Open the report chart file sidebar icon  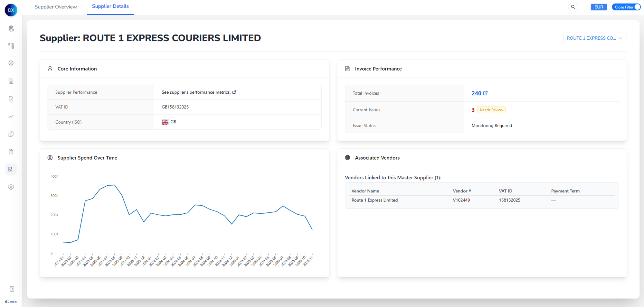click(x=11, y=99)
